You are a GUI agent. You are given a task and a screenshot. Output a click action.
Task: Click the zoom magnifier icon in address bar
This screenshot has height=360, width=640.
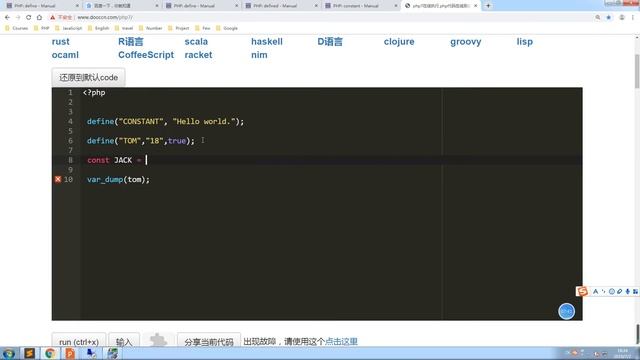tap(598, 17)
